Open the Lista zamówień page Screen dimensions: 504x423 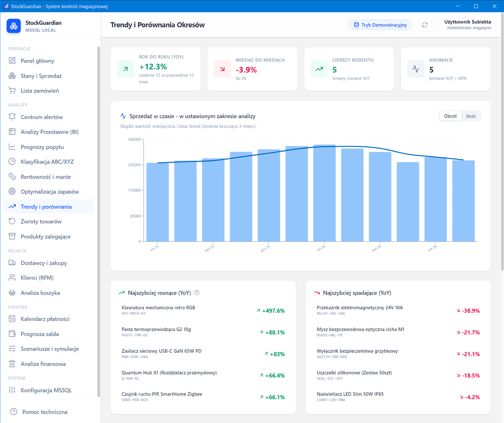tap(49, 91)
